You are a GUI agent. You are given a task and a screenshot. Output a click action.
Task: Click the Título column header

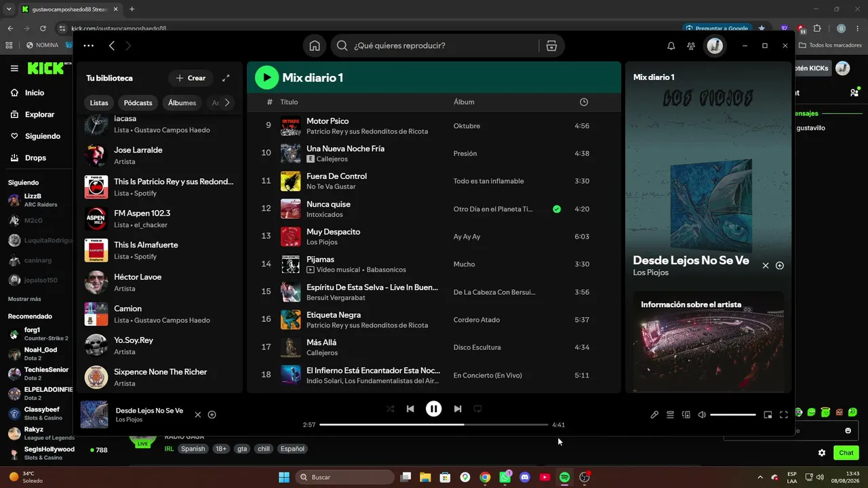[289, 102]
